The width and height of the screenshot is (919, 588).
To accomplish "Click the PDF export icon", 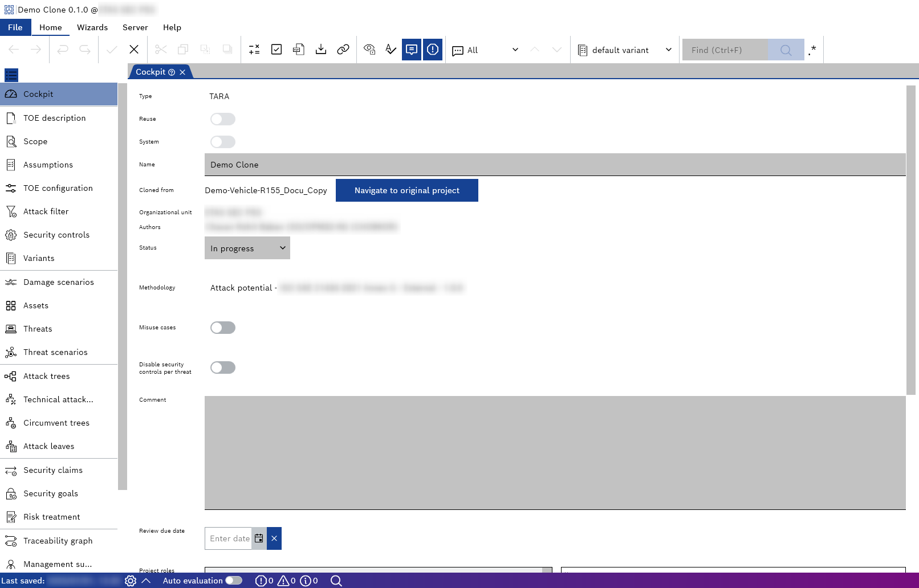I will (x=299, y=50).
